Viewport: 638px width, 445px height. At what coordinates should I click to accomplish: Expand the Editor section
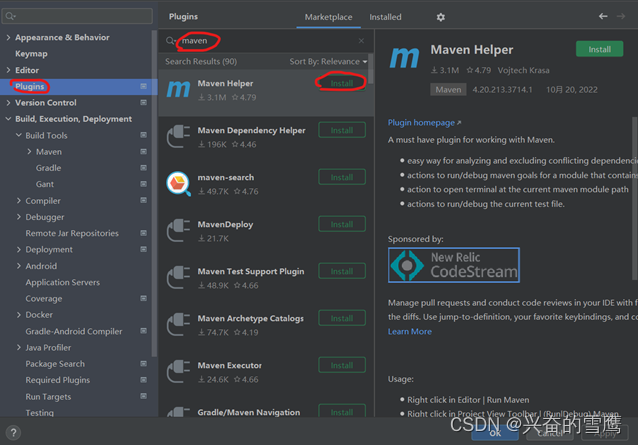click(8, 70)
